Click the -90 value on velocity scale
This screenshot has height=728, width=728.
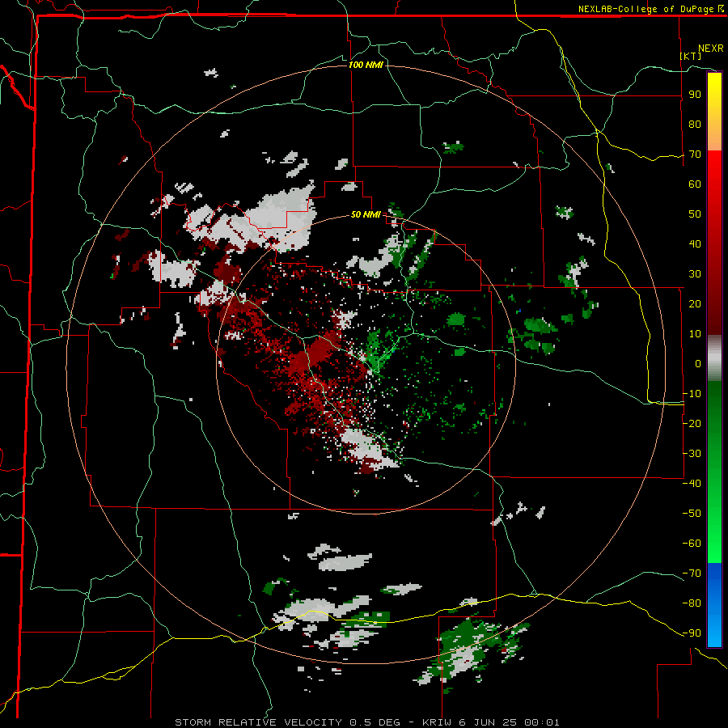692,633
